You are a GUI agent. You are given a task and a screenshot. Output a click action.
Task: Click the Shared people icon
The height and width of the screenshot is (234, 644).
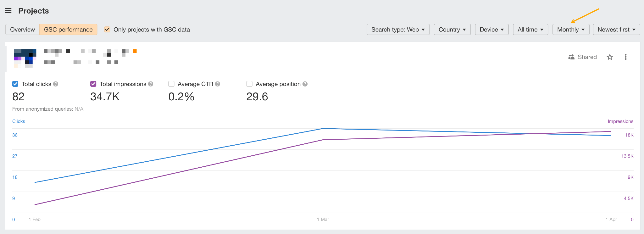point(571,57)
